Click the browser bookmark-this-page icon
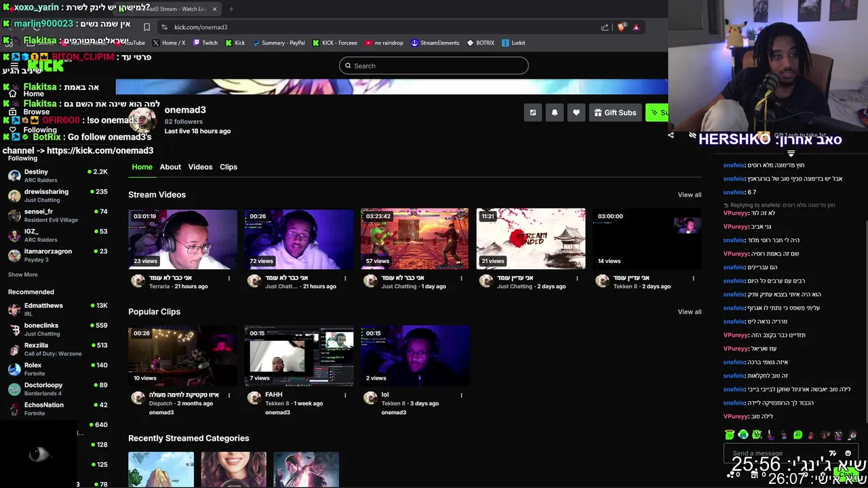This screenshot has height=488, width=868. 146,27
